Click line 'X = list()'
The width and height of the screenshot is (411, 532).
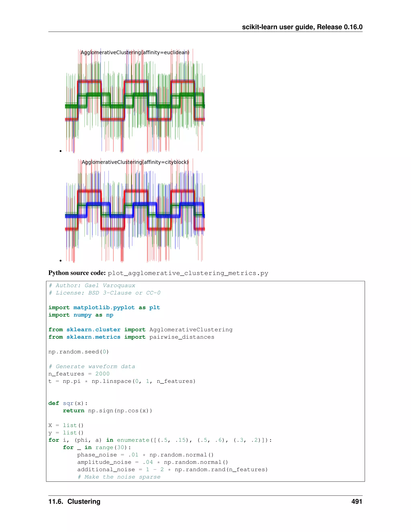click(x=66, y=425)
